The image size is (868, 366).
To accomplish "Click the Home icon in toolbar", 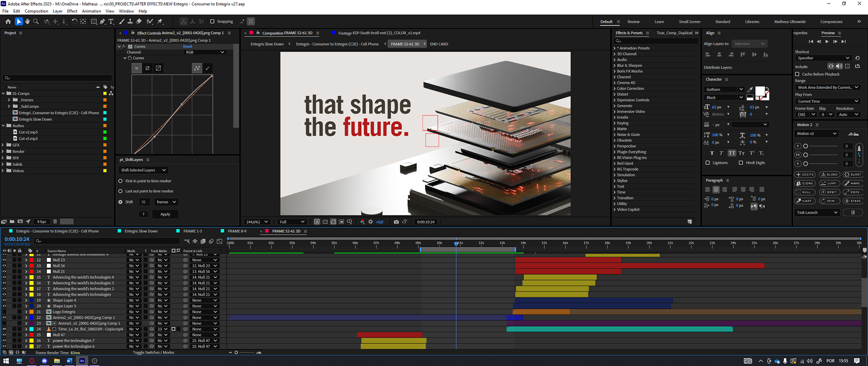I will pyautogui.click(x=8, y=21).
